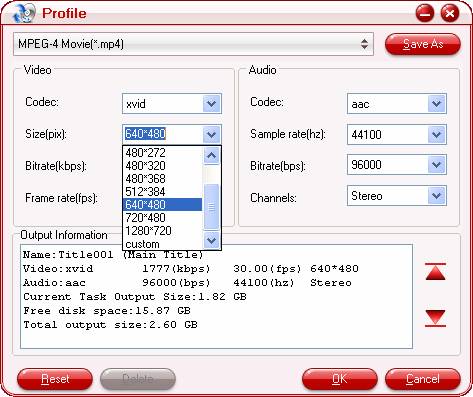The image size is (473, 397).
Task: Collapse the Size(pix) dropdown arrow
Action: (211, 134)
